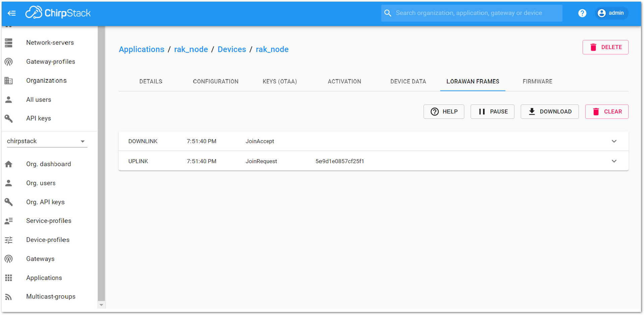The image size is (644, 315).
Task: Click the Org. users person icon
Action: coord(9,183)
